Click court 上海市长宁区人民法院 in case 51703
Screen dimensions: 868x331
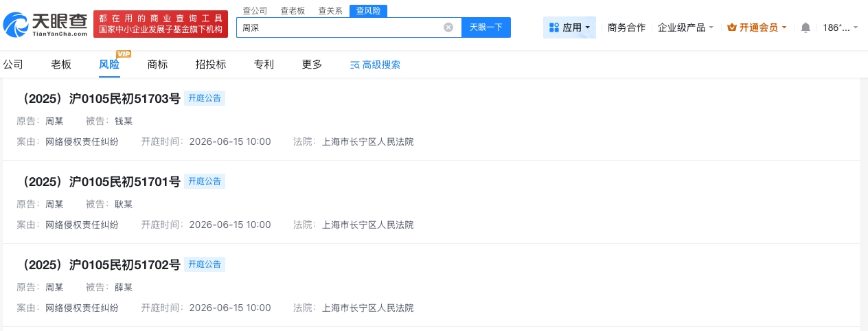[x=368, y=142]
